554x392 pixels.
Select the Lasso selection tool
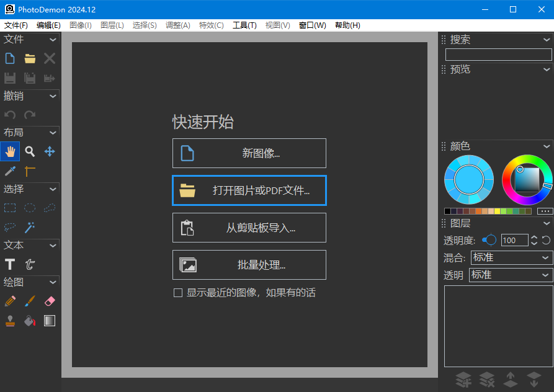(x=10, y=228)
